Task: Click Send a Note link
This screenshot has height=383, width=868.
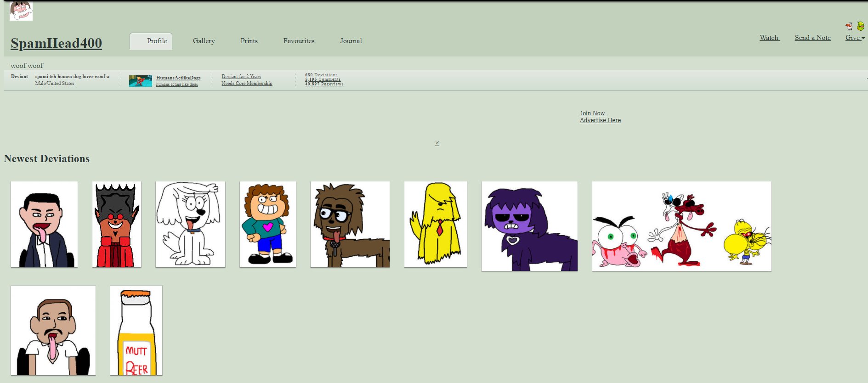Action: (x=812, y=38)
